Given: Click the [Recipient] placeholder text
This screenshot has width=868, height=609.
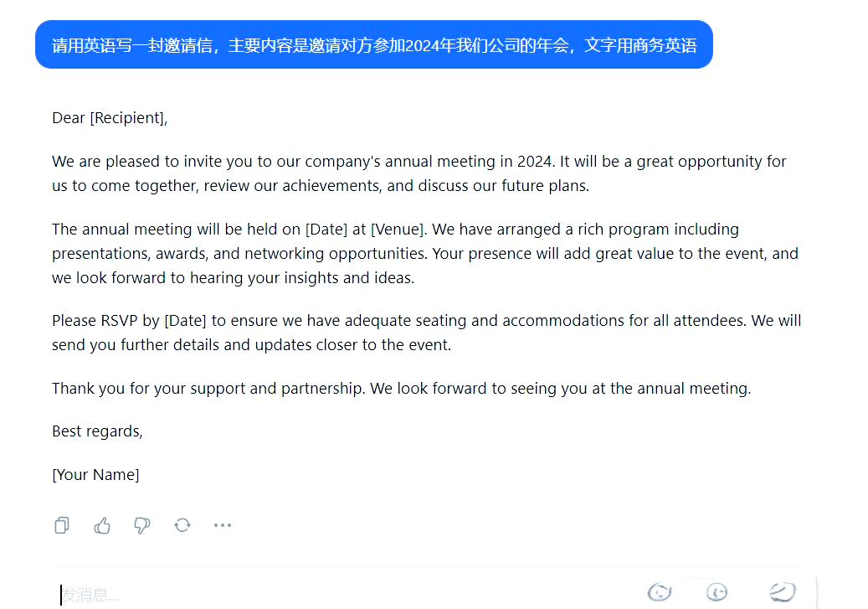Looking at the screenshot, I should tap(126, 118).
